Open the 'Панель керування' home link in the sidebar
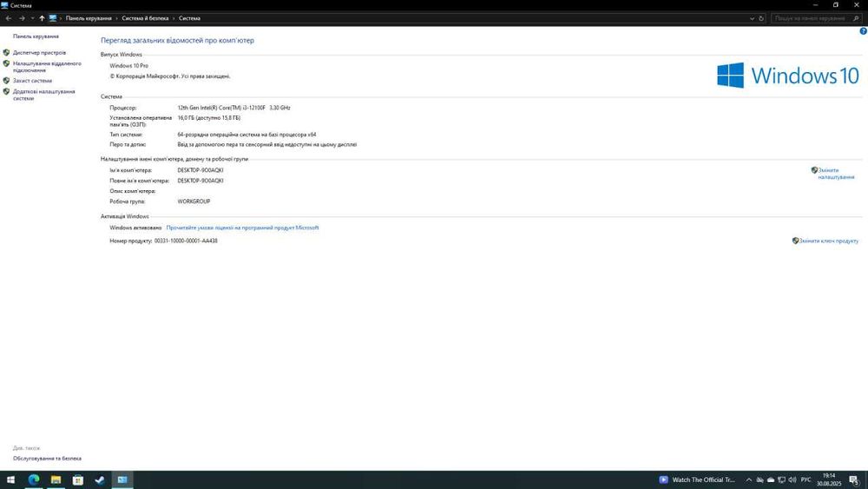The width and height of the screenshot is (868, 489). click(x=36, y=36)
